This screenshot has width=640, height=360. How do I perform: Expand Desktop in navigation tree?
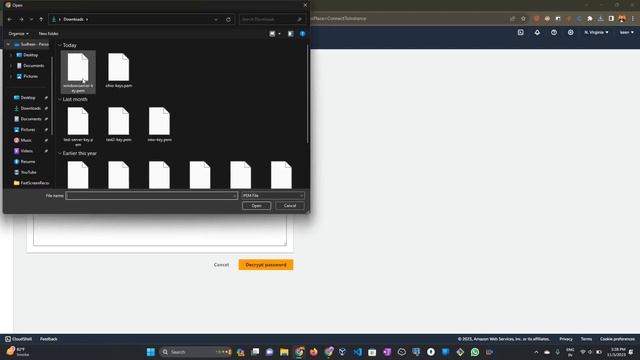pyautogui.click(x=11, y=55)
